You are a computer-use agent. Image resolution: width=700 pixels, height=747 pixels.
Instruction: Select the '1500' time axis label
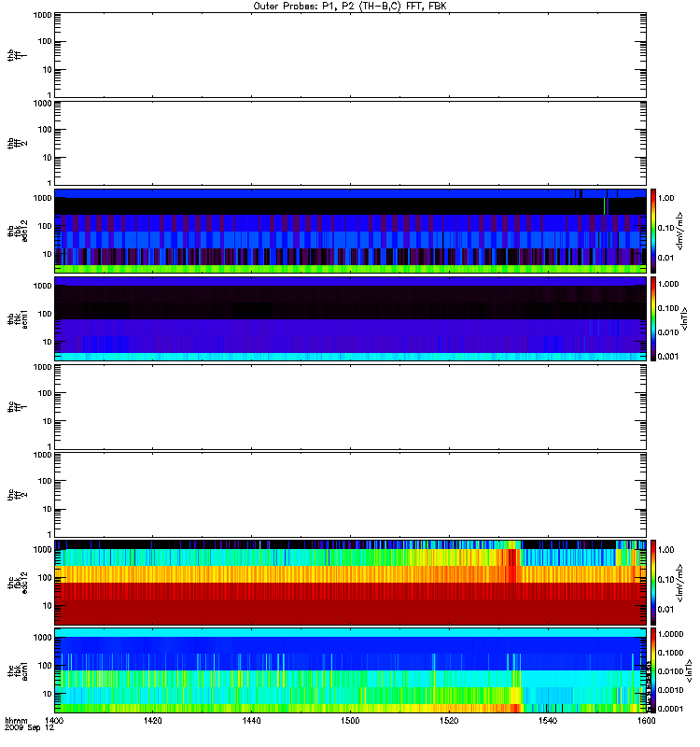350,720
